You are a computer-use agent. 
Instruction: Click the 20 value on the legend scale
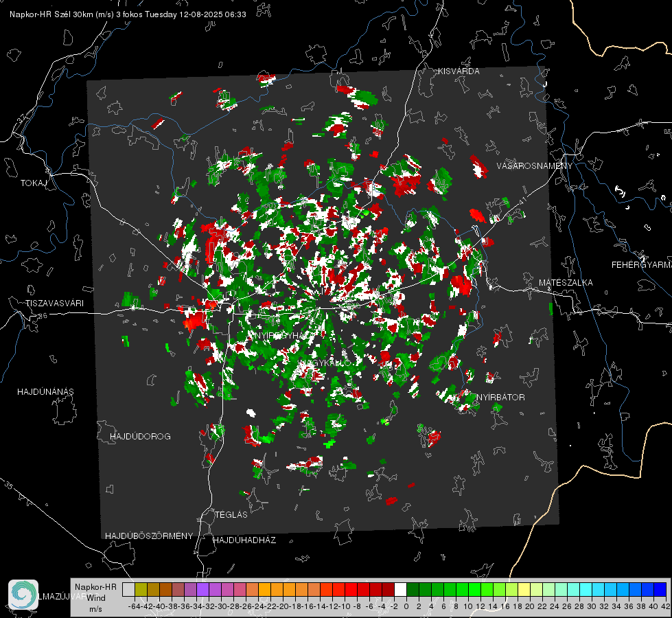530,606
